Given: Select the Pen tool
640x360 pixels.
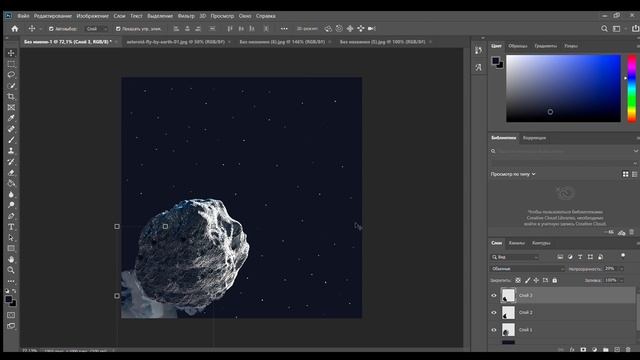Looking at the screenshot, I should tap(11, 216).
